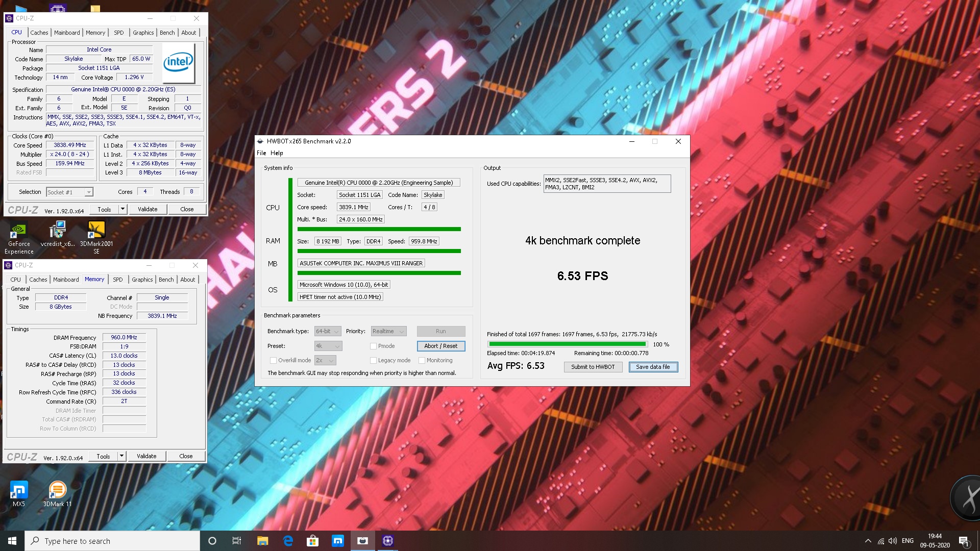This screenshot has height=551, width=980.
Task: Launch Microsoft Edge from taskbar
Action: tap(288, 541)
